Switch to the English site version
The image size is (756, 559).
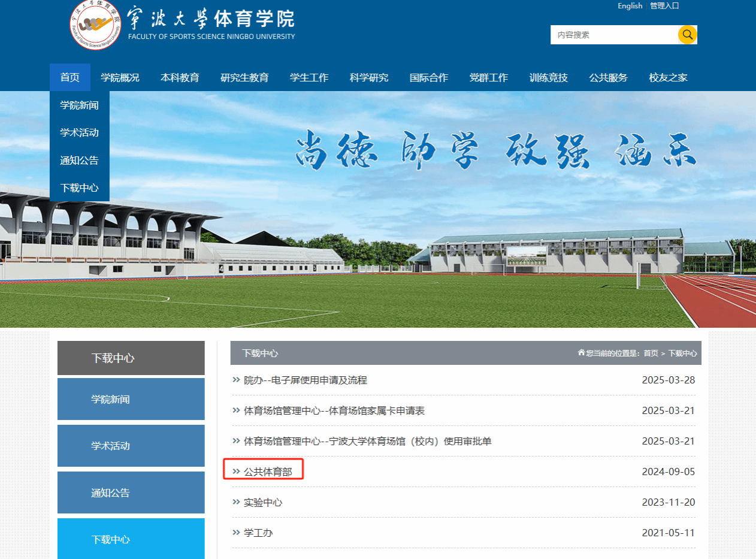click(x=630, y=6)
